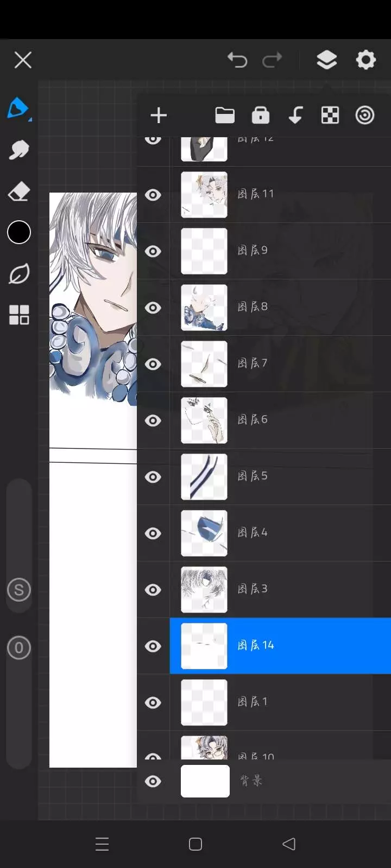Image resolution: width=391 pixels, height=868 pixels.
Task: Select layer 图层3
Action: [x=280, y=590]
